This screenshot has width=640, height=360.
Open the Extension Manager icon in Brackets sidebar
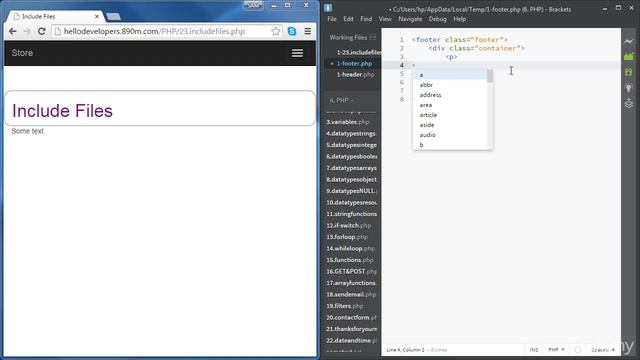[x=629, y=57]
